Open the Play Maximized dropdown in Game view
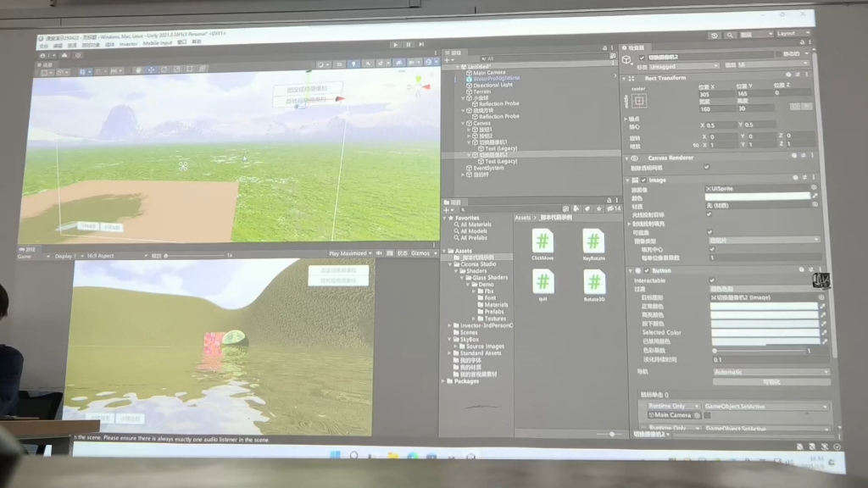Image resolution: width=868 pixels, height=488 pixels. click(x=350, y=253)
